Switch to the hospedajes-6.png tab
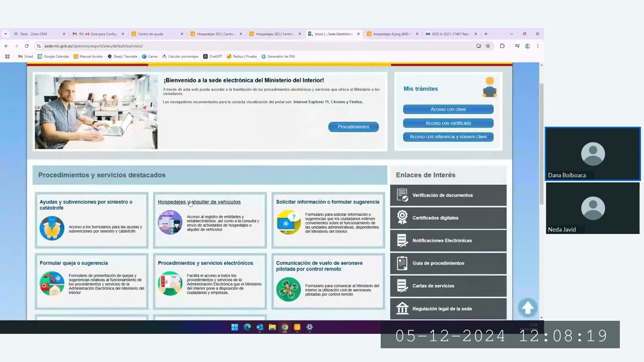Image resolution: width=644 pixels, height=362 pixels. (x=392, y=34)
